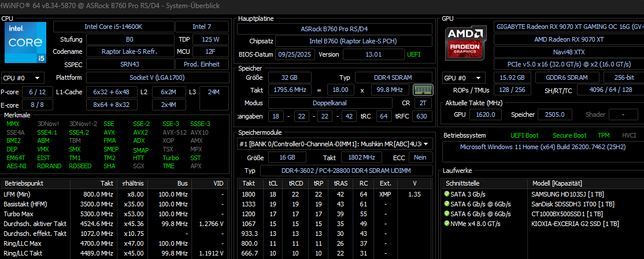
Task: Click the Secure Boot status label
Action: point(569,135)
